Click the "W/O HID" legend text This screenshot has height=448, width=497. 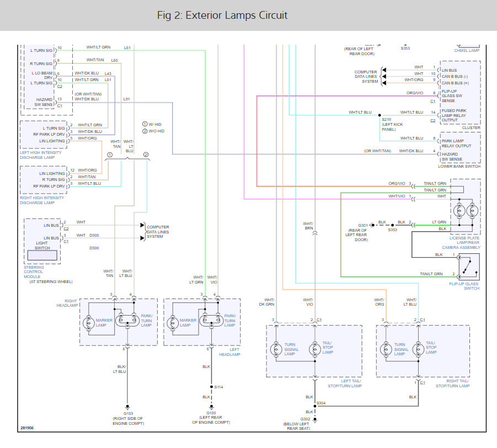tap(157, 131)
